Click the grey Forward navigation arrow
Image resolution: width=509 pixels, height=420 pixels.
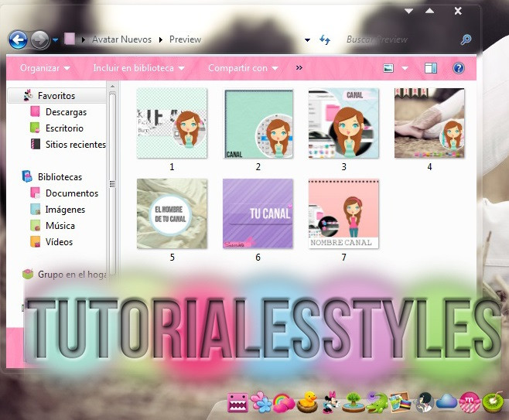click(39, 40)
